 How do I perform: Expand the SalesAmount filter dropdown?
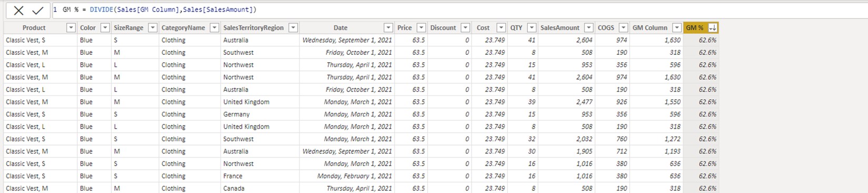coord(589,27)
